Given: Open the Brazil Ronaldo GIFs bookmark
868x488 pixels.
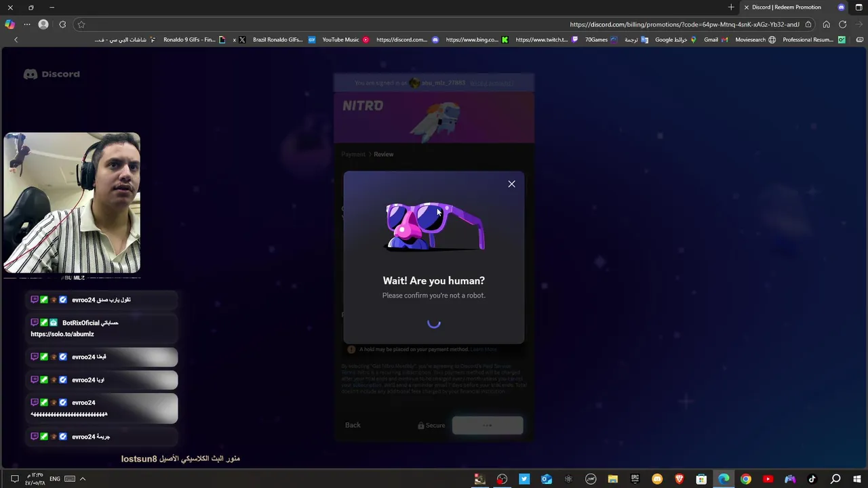Looking at the screenshot, I should coord(283,40).
